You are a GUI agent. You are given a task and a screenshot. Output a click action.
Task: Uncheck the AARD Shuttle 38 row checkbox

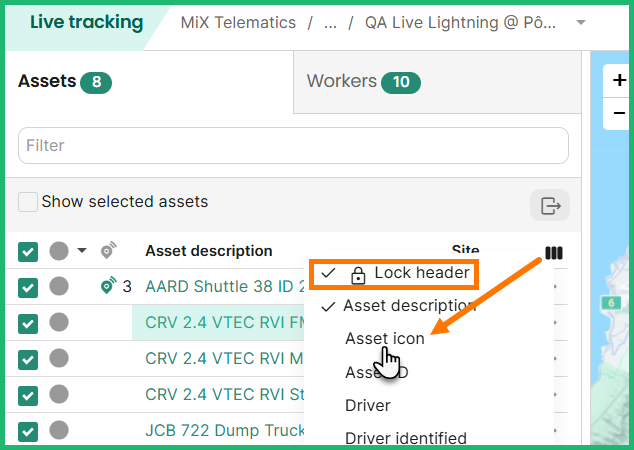(28, 288)
